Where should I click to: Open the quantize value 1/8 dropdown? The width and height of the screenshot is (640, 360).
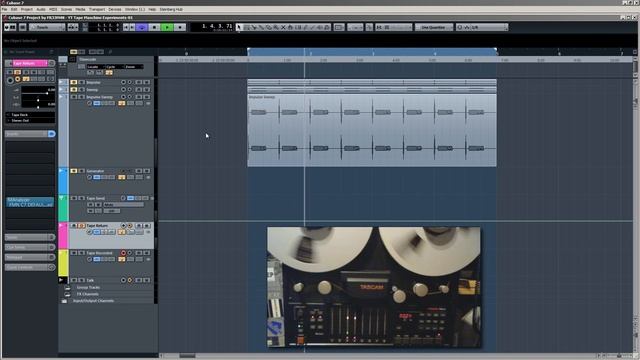[482, 27]
